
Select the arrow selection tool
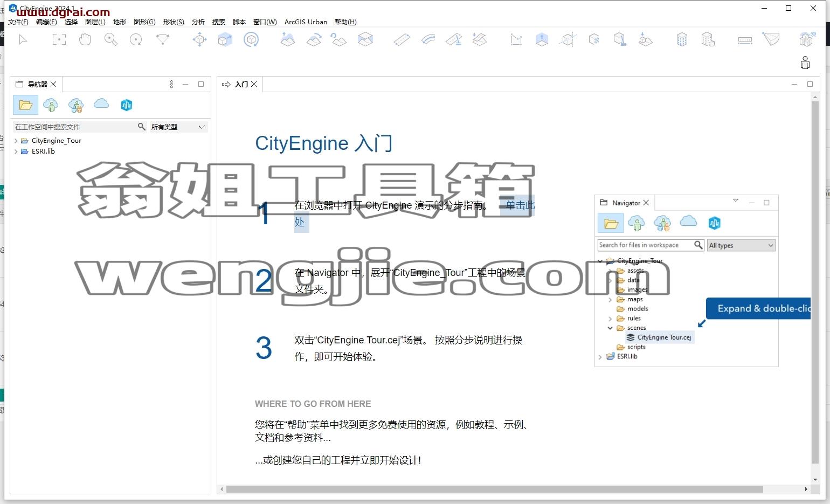[23, 39]
